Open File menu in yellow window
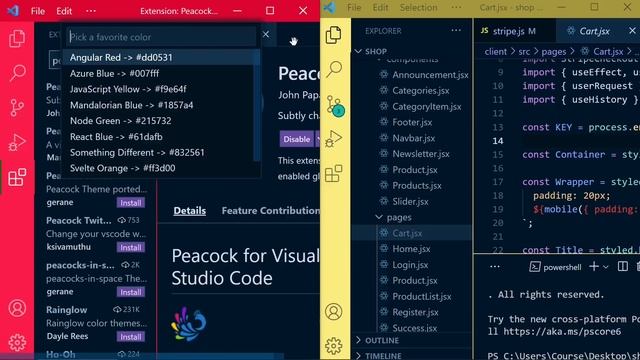Viewport: 640px width, 360px height. click(354, 7)
